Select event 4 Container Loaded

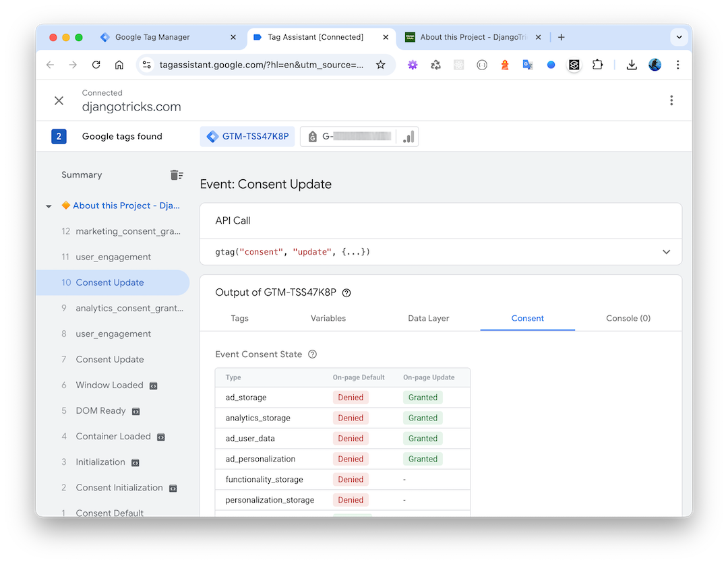113,437
